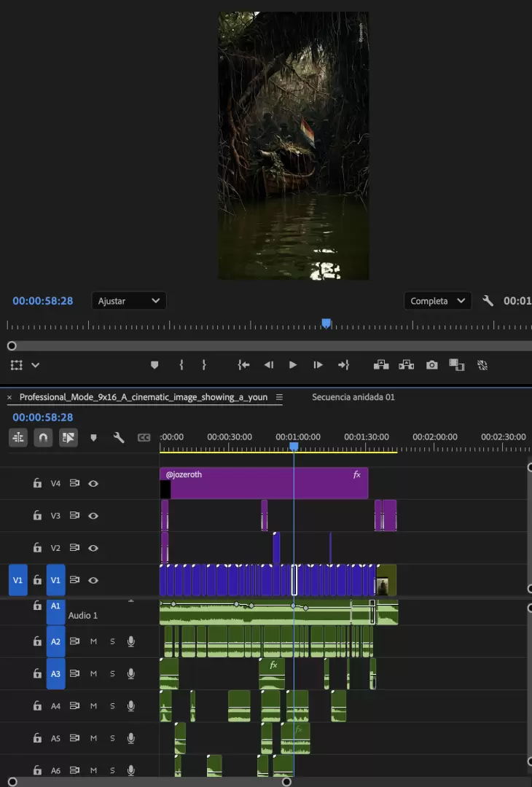This screenshot has width=532, height=787.
Task: Step back one frame
Action: [269, 365]
